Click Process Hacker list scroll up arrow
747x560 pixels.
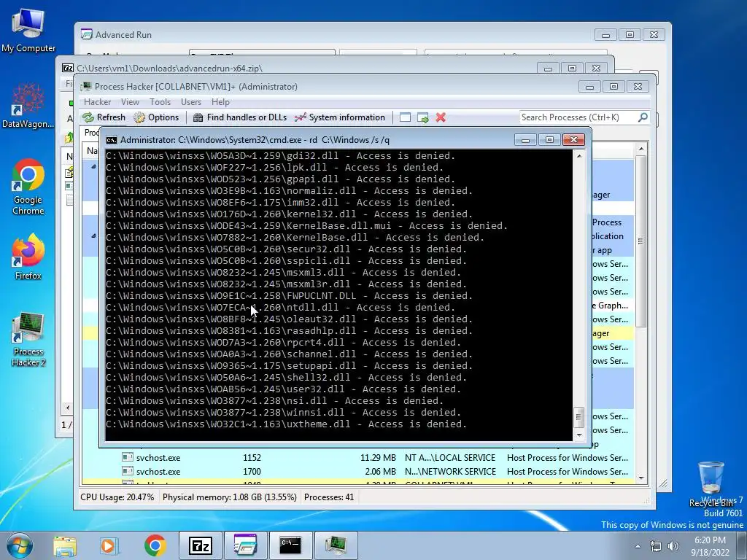642,149
